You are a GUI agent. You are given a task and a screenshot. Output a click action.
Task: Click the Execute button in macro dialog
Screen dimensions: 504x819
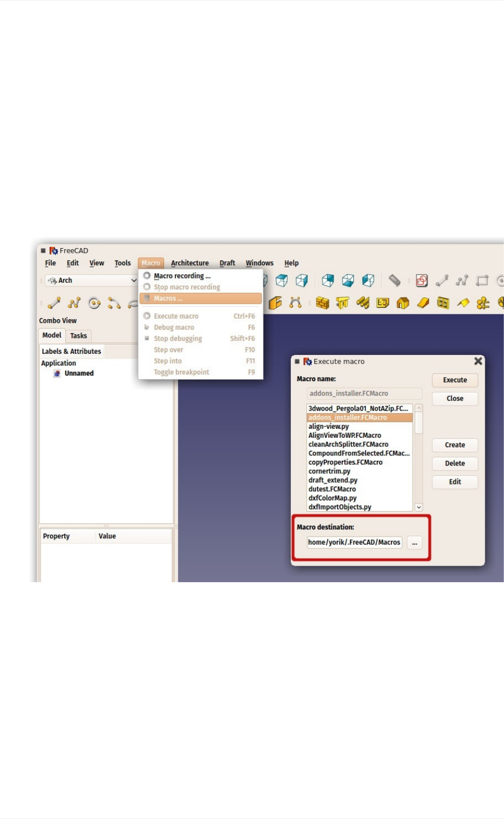455,380
